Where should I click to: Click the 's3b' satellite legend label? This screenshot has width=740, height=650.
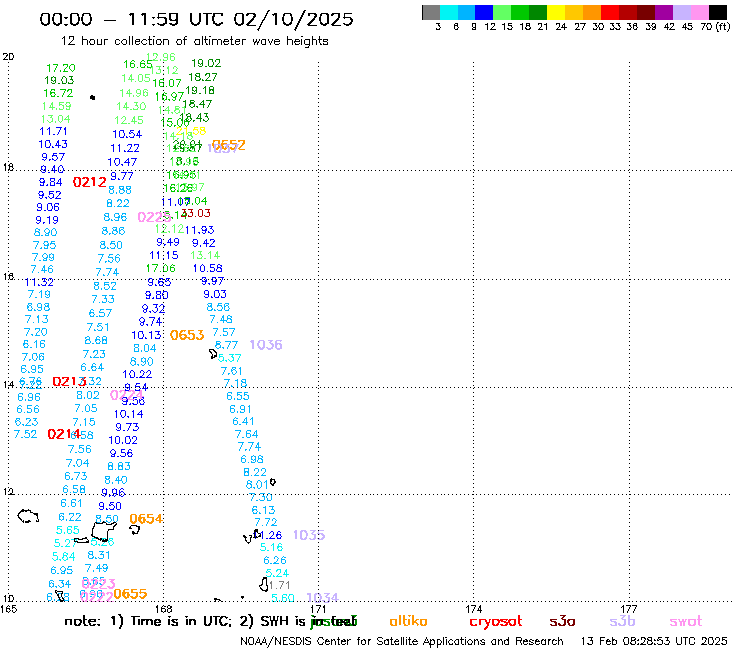(x=622, y=621)
